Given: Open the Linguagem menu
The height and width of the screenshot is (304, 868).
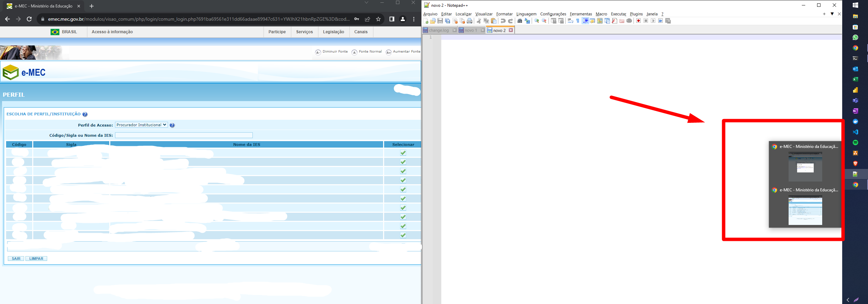Looking at the screenshot, I should coord(526,14).
